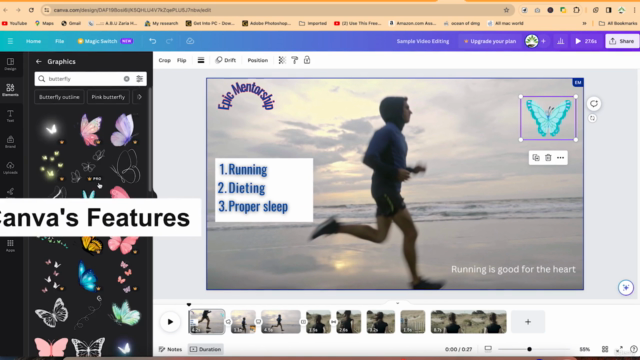
Task: Go back from Graphics panel
Action: coord(39,62)
